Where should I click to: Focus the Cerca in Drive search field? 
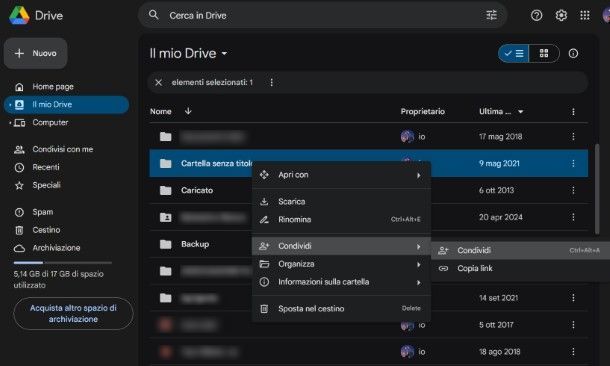pos(323,15)
